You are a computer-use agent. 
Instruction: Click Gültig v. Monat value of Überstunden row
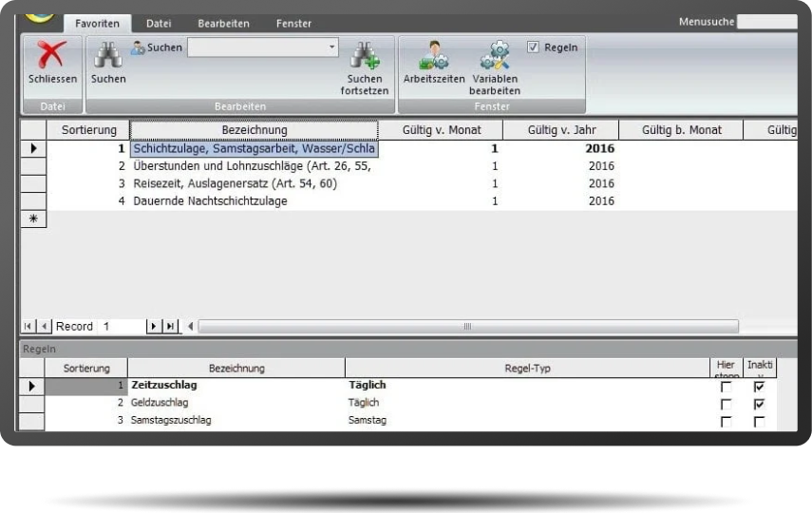(x=495, y=166)
